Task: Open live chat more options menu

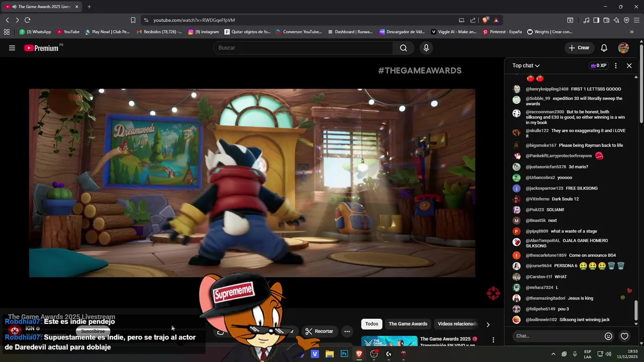Action: [x=615, y=65]
